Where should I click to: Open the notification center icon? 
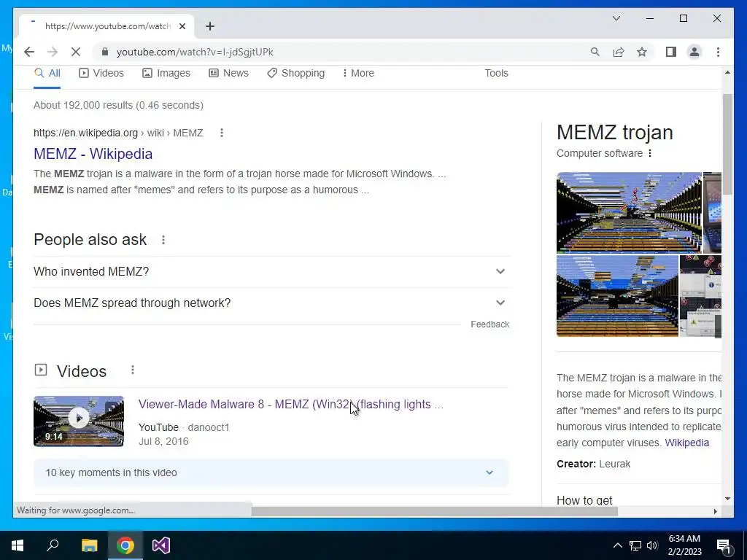coord(724,545)
